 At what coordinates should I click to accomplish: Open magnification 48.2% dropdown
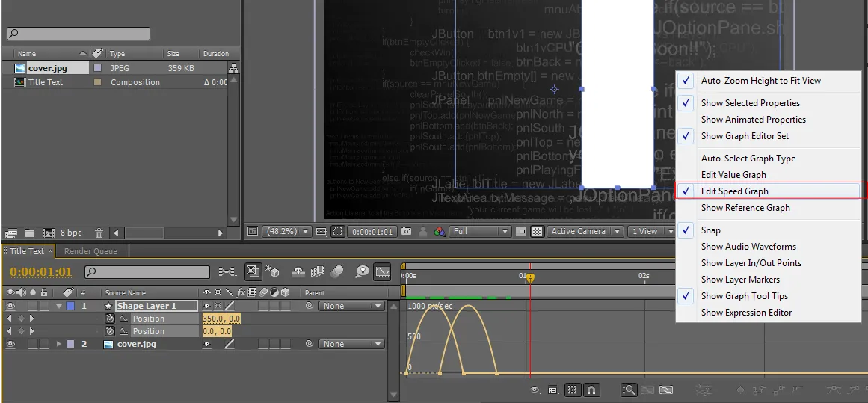point(287,231)
